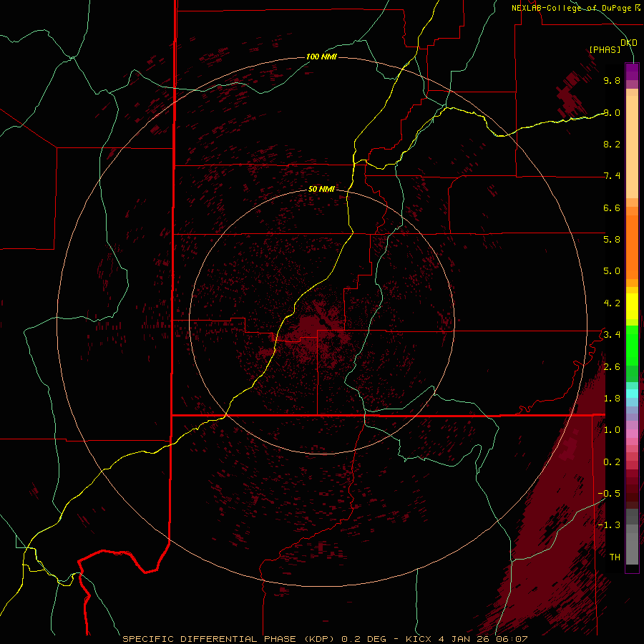This screenshot has width=644, height=644.
Task: Select the "DKD" product code label
Action: pos(629,43)
